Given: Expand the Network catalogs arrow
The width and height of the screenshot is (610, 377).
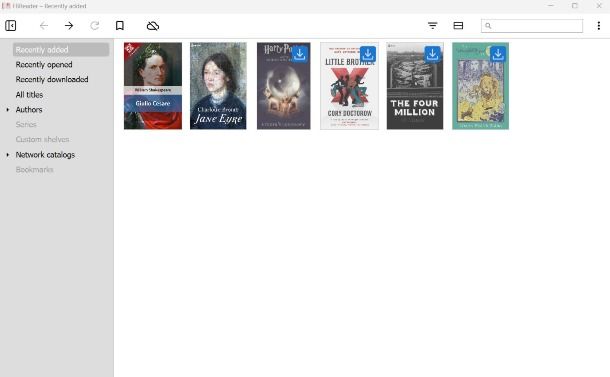Looking at the screenshot, I should pos(7,155).
